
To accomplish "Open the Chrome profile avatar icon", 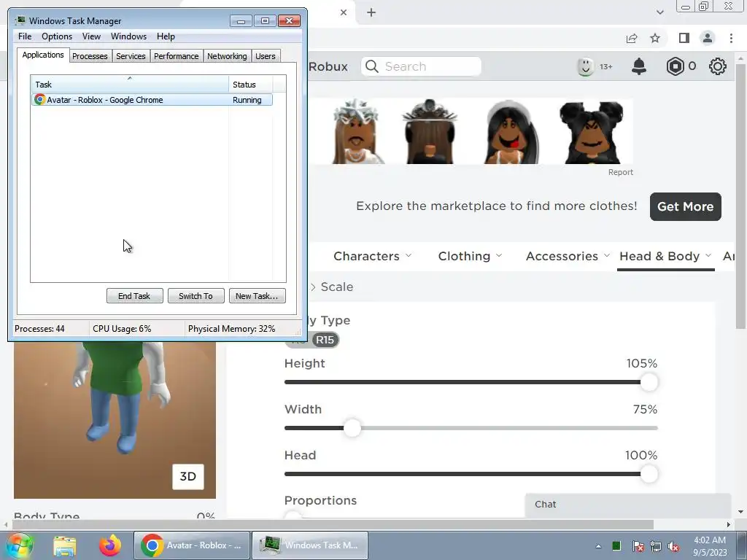I will pyautogui.click(x=708, y=38).
